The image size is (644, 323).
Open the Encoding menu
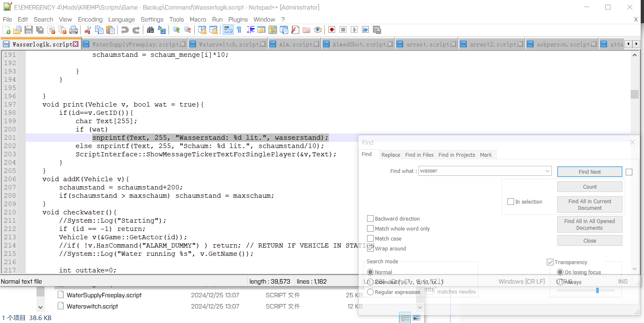tap(90, 19)
